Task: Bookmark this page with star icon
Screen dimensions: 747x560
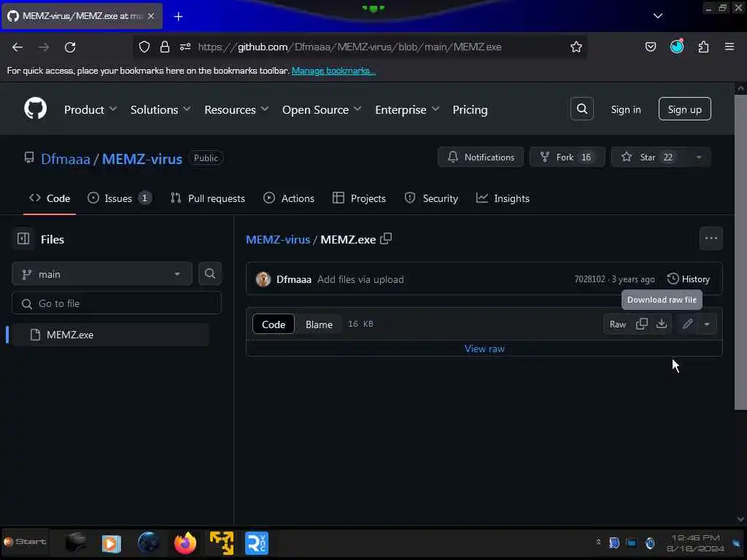Action: 576,47
